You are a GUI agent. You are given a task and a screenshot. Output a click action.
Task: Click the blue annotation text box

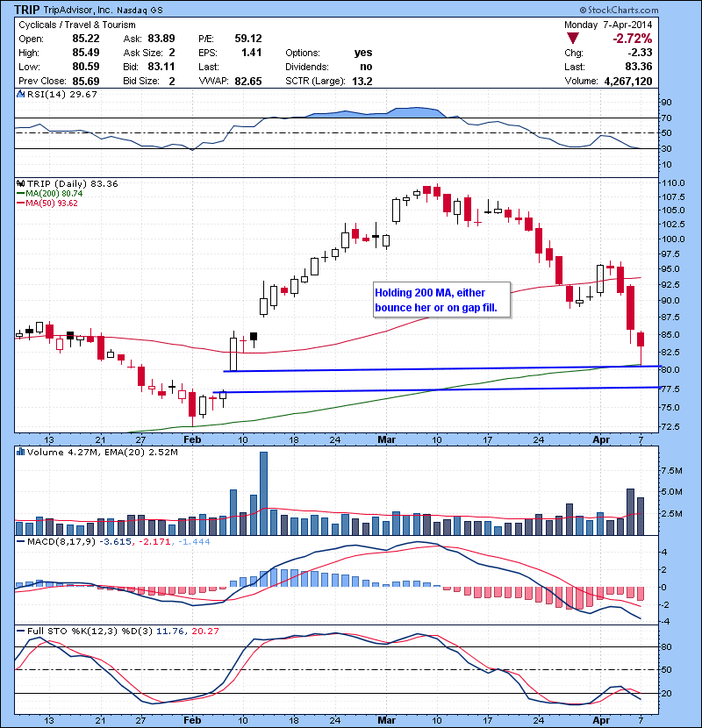442,300
